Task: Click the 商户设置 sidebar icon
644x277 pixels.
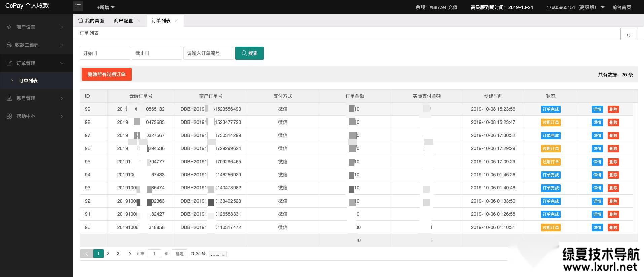Action: tap(9, 27)
